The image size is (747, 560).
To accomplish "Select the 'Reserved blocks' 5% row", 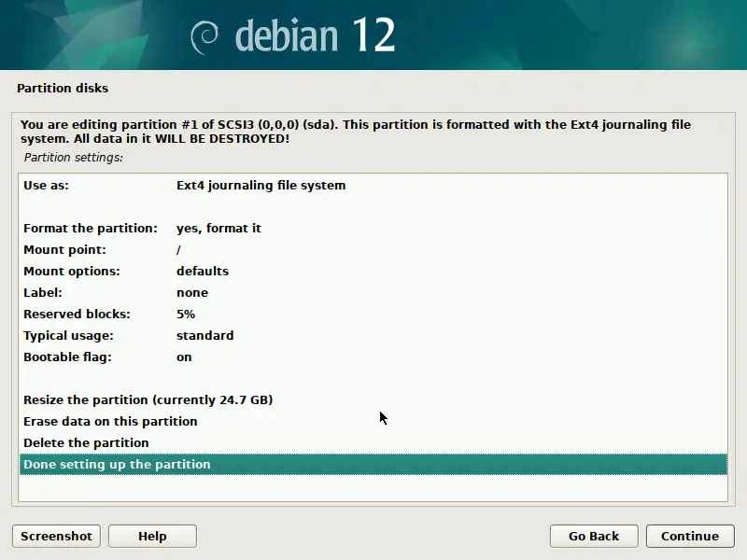I will click(x=373, y=314).
